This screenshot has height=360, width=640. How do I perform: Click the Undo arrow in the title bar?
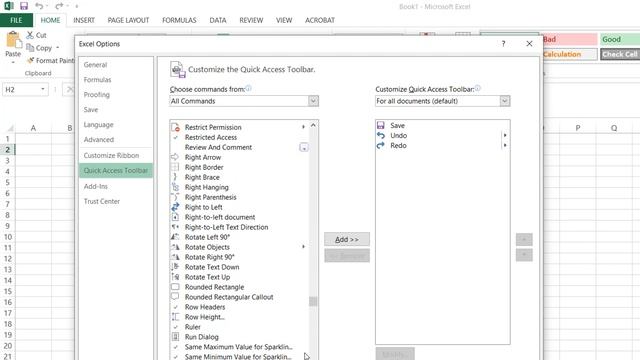point(39,6)
